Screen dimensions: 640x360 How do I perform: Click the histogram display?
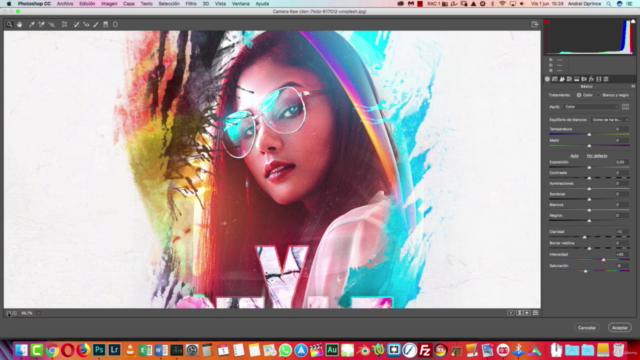point(590,37)
